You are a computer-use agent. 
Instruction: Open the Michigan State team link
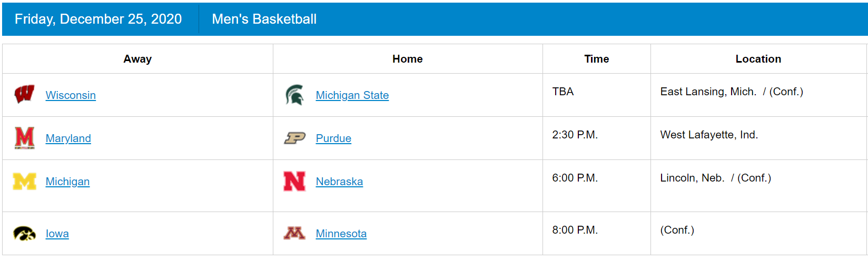point(352,95)
